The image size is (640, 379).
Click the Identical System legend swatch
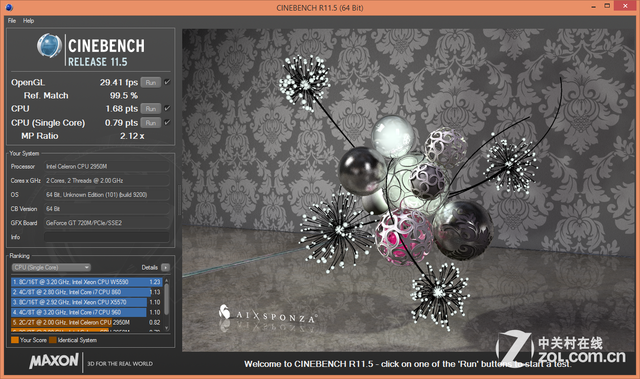53,340
